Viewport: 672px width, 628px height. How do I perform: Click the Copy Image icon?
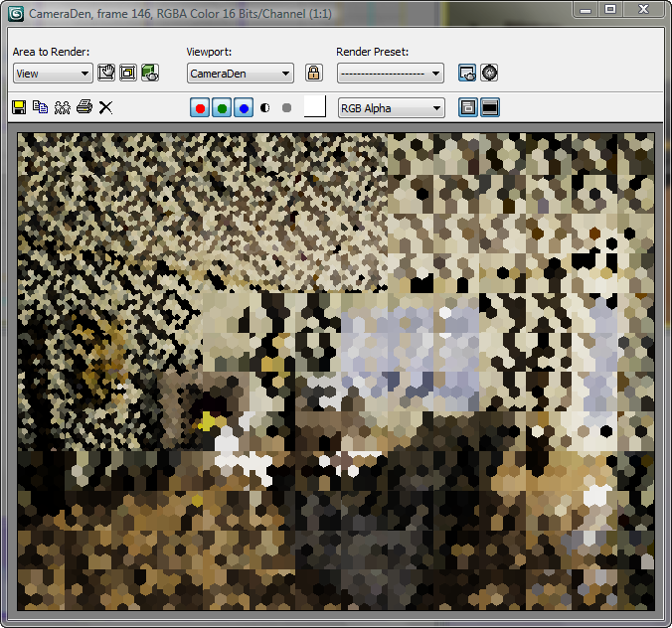(41, 107)
